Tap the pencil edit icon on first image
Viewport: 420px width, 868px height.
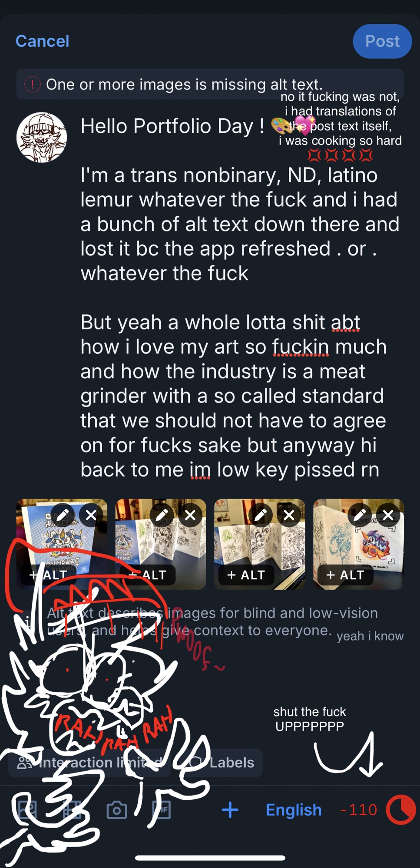[63, 515]
